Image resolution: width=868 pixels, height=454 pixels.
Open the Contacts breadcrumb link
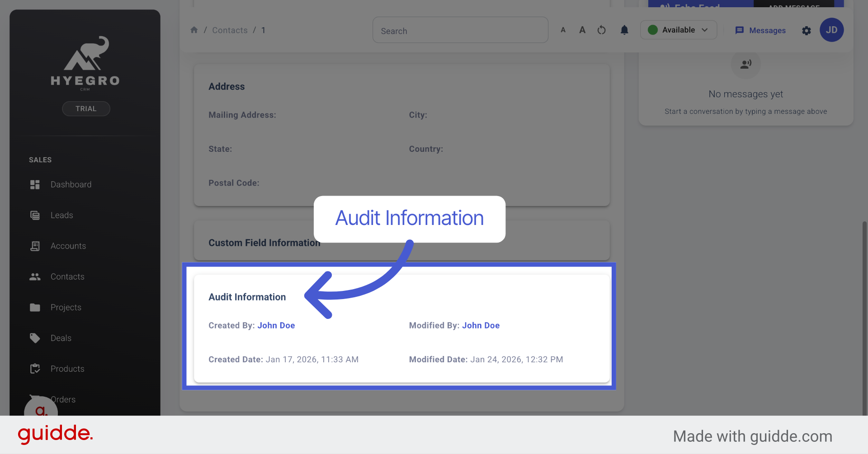tap(230, 30)
